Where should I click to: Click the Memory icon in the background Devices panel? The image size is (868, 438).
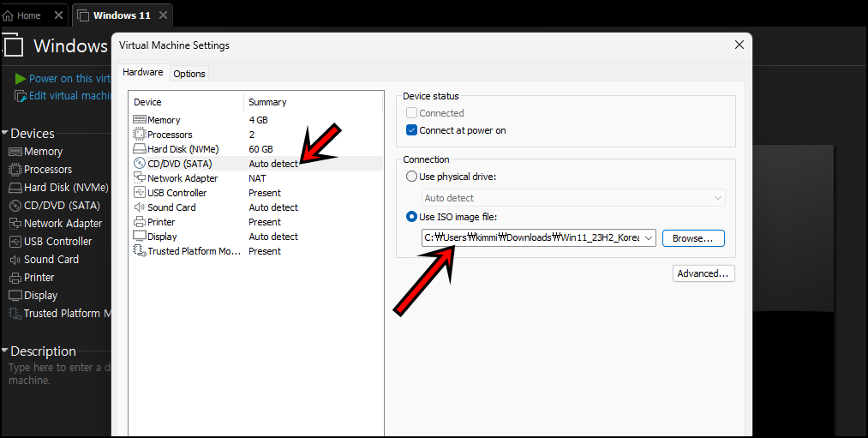click(x=15, y=151)
